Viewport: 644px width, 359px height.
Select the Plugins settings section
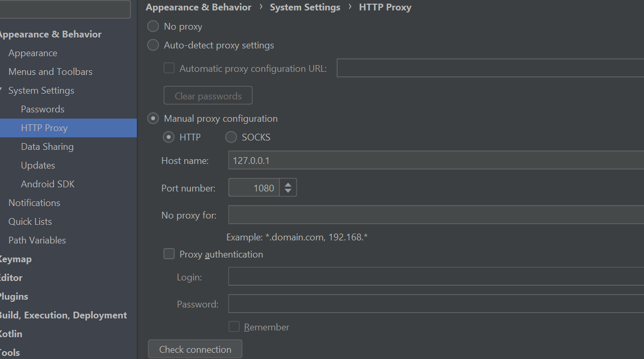pos(14,296)
